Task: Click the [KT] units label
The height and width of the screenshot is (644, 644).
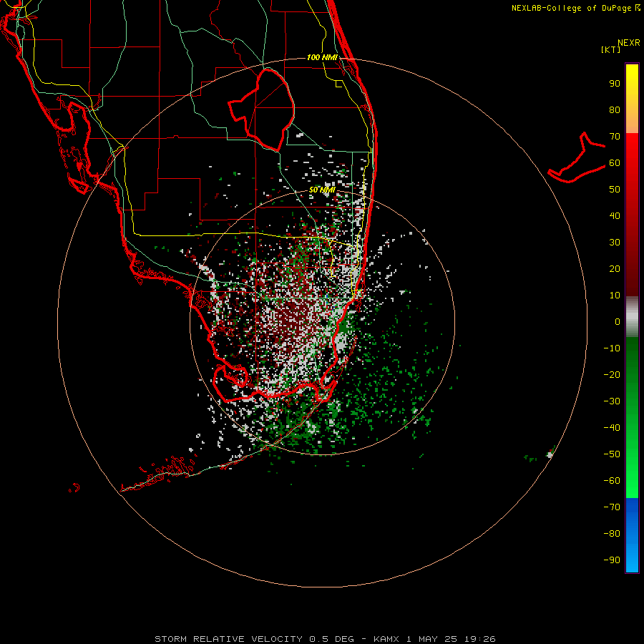Action: pos(611,49)
